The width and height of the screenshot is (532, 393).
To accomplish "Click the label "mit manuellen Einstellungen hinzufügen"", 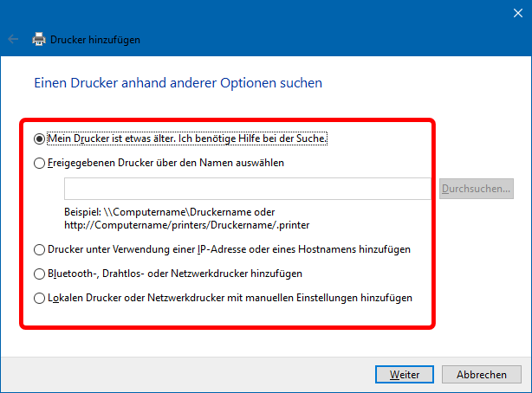I will tap(329, 298).
